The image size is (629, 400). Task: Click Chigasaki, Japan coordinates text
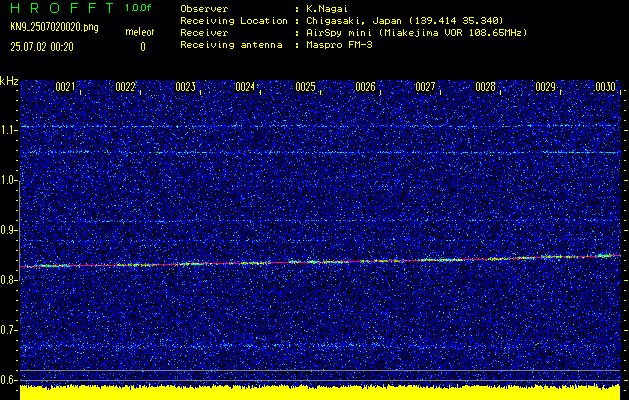405,21
